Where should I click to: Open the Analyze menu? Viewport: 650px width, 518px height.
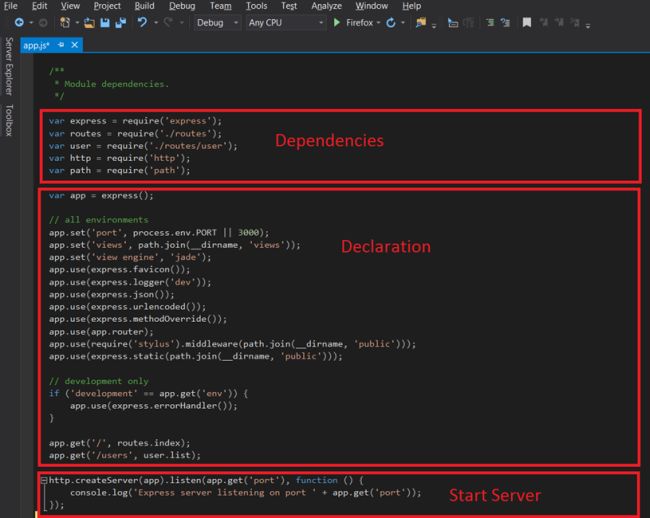click(326, 6)
